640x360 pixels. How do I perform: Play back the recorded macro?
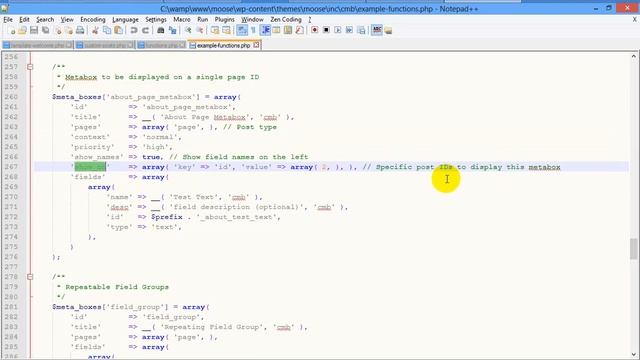coord(338,31)
